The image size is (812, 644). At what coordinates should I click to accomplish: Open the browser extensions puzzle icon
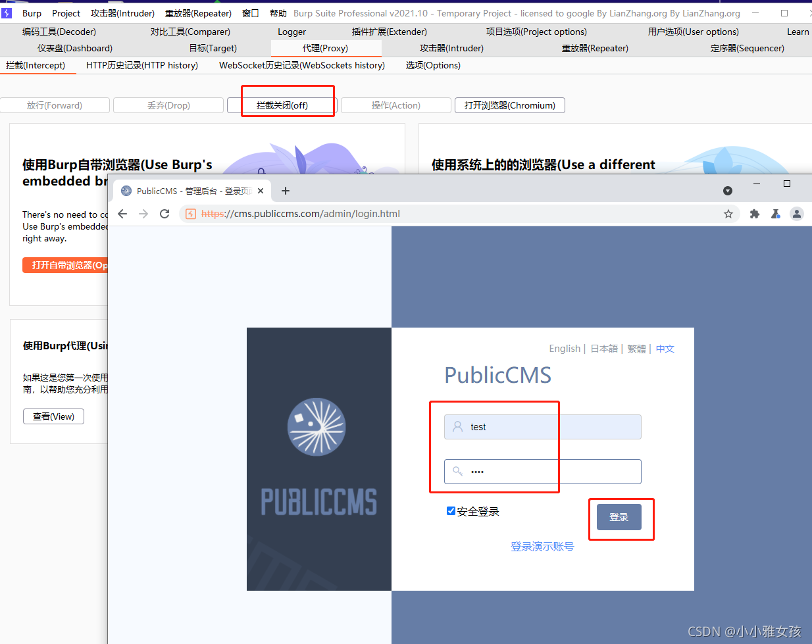tap(755, 214)
